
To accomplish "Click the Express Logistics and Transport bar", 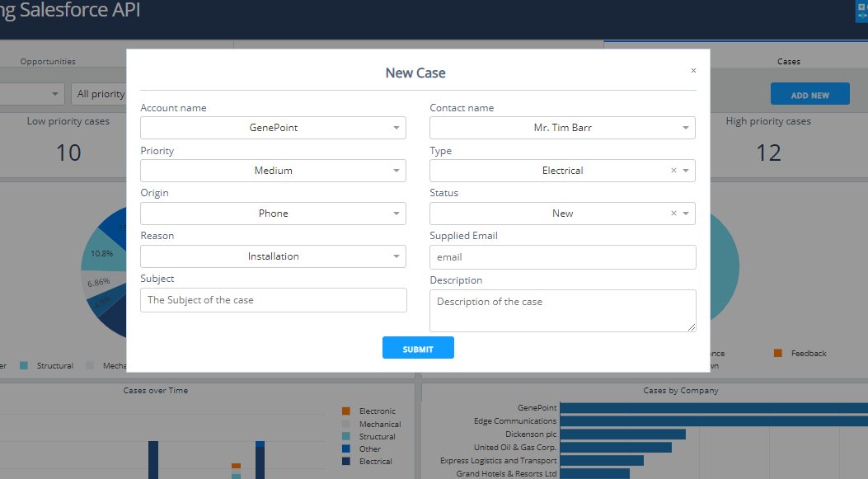I will pos(602,461).
